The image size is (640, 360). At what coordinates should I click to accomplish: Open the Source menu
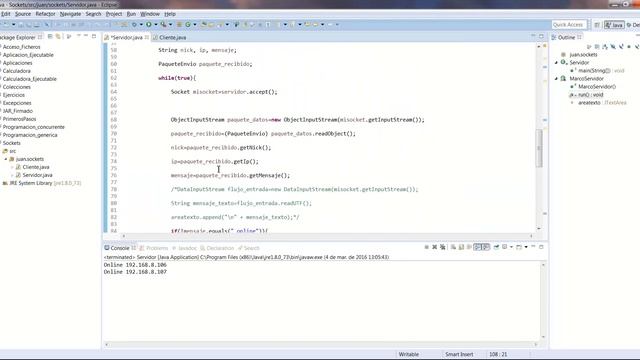(x=23, y=14)
